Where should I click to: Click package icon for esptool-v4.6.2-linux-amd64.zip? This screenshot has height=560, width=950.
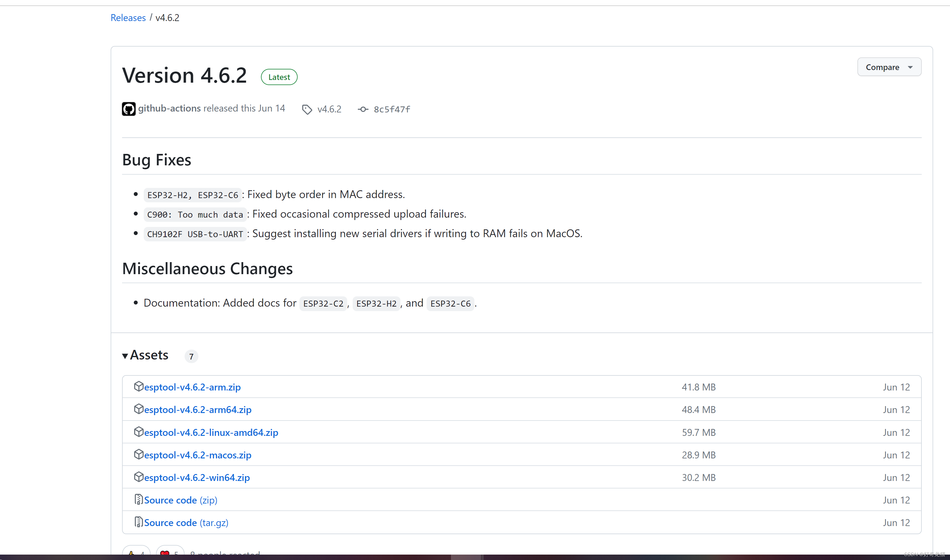click(x=139, y=432)
